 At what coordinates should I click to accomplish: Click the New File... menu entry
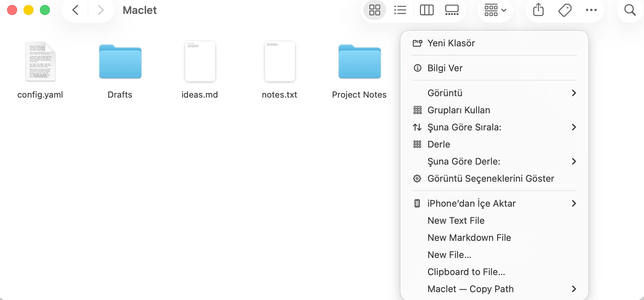click(x=494, y=255)
